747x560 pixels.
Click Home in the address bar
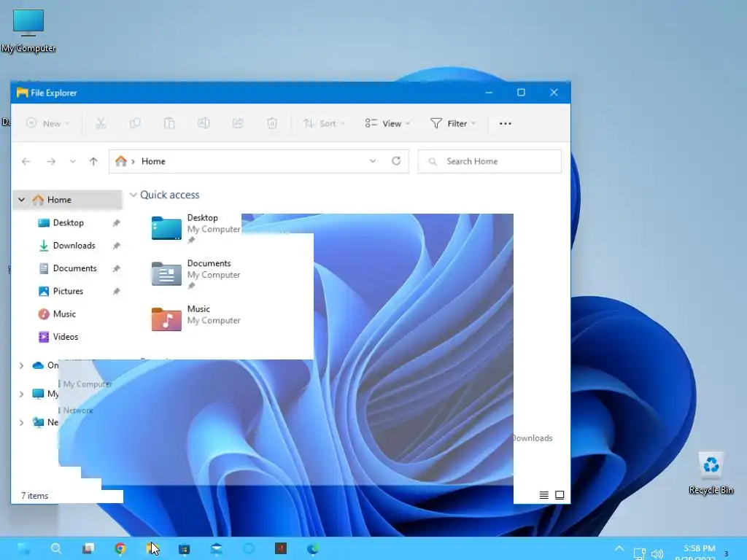point(153,161)
